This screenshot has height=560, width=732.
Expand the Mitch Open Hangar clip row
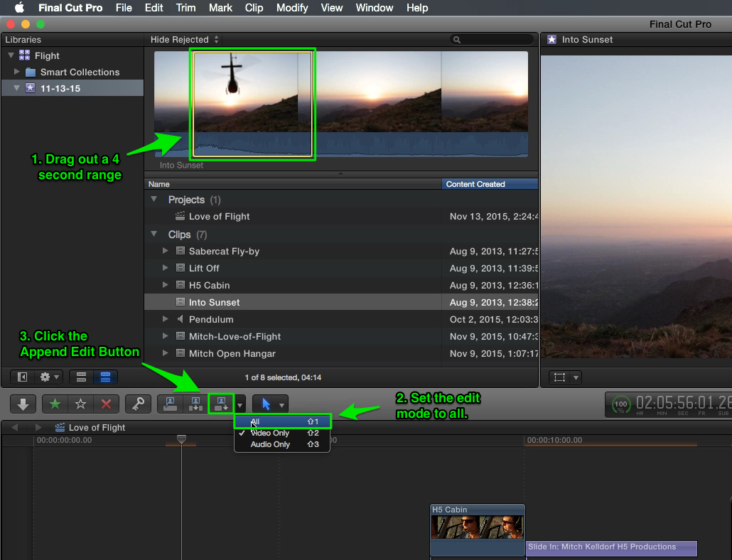pos(166,353)
